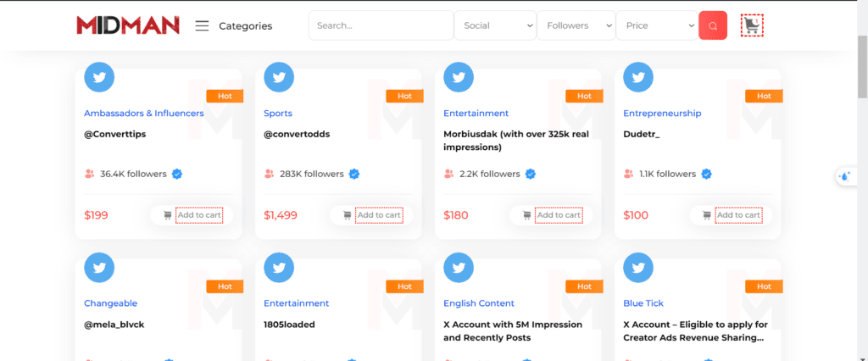868x361 pixels.
Task: Add Dudetr_ $100 account to cart
Action: (738, 215)
